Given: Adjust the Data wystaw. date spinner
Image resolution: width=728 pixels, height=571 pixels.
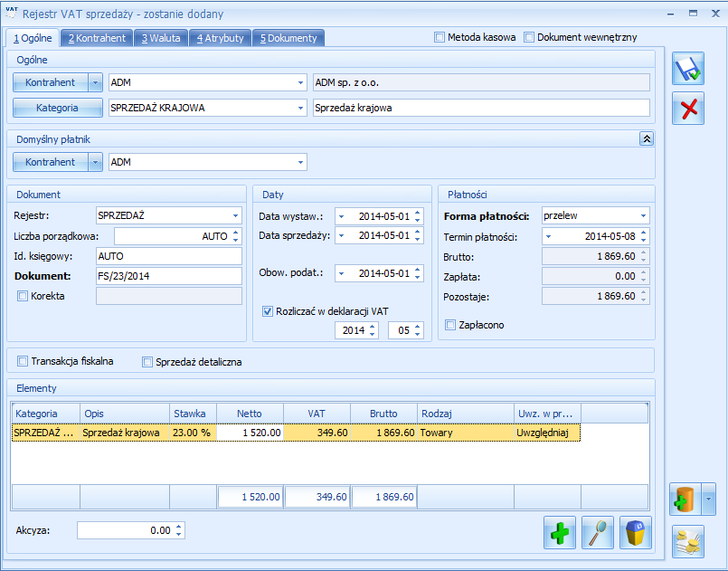Looking at the screenshot, I should click(418, 216).
